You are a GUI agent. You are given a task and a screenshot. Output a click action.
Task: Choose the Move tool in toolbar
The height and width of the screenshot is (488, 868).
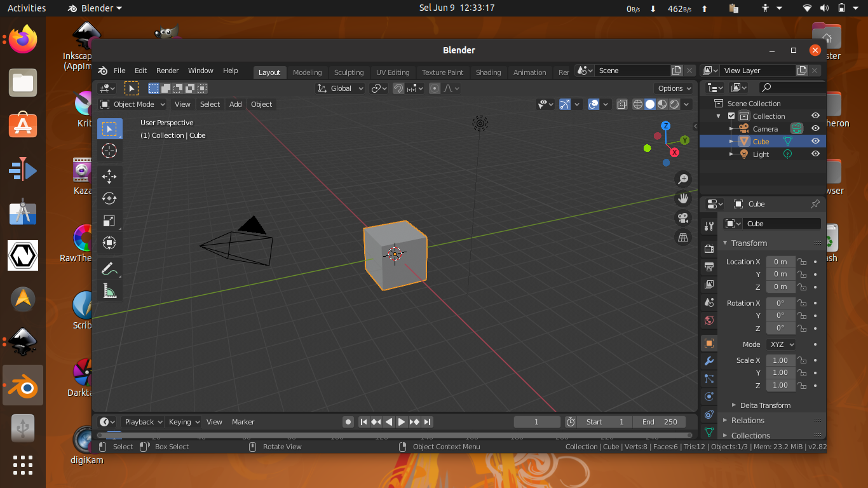tap(109, 177)
